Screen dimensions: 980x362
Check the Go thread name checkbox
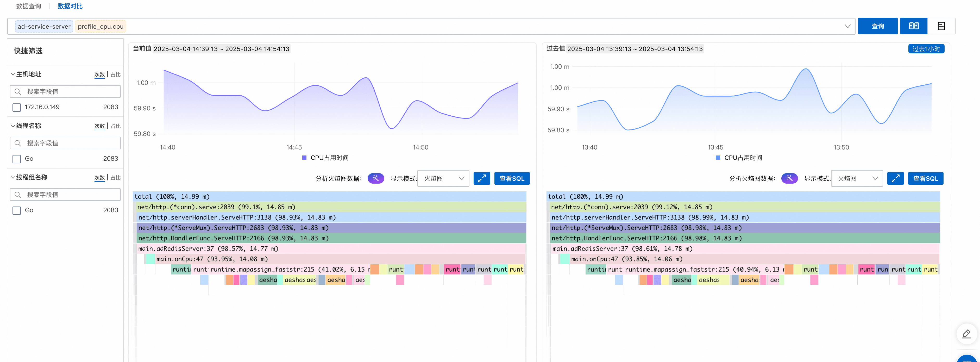(x=17, y=159)
